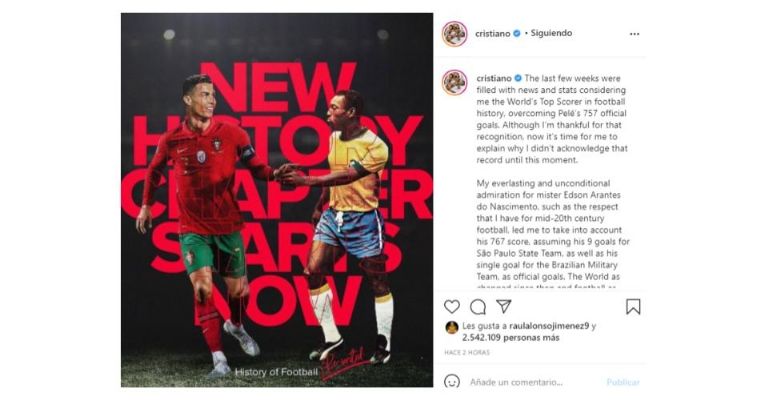Click the HACE 2 HORAS timestamp
This screenshot has height=400, width=768.
[x=467, y=352]
